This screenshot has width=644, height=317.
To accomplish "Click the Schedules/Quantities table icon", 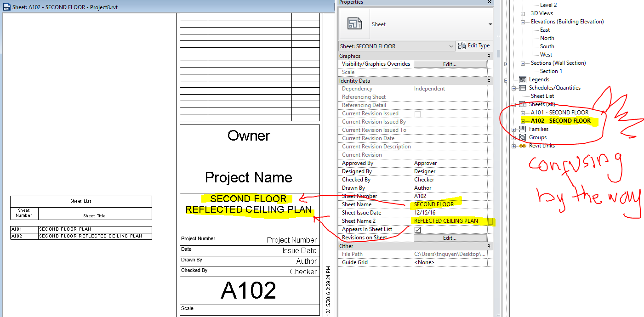I will (x=522, y=87).
